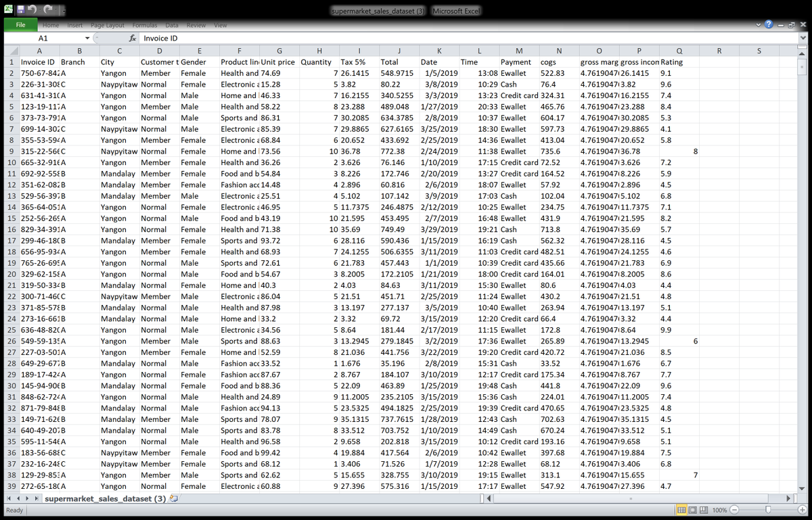Click the Time cell 20:33
This screenshot has height=520, width=812.
(x=479, y=107)
